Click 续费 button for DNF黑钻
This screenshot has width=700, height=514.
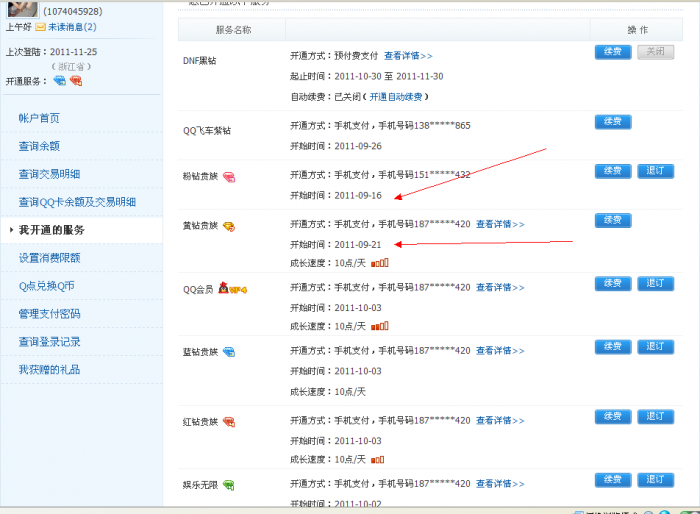pyautogui.click(x=613, y=52)
